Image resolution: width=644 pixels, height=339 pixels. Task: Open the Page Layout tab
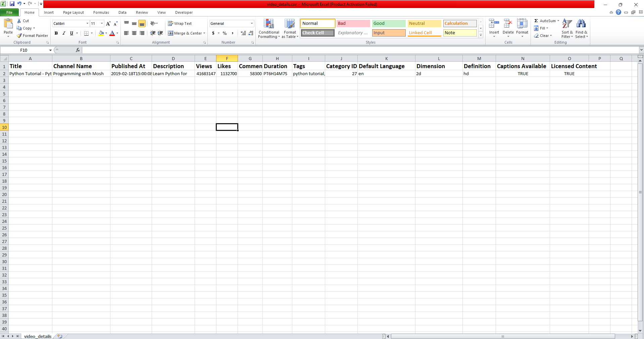73,12
